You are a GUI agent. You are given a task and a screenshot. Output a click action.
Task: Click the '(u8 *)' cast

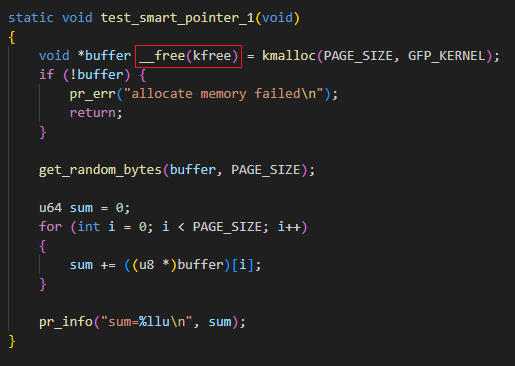155,265
